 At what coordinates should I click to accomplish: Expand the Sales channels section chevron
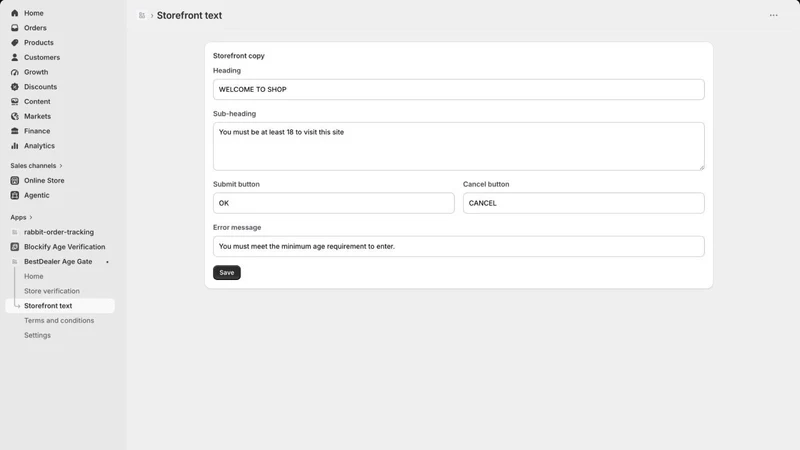61,166
